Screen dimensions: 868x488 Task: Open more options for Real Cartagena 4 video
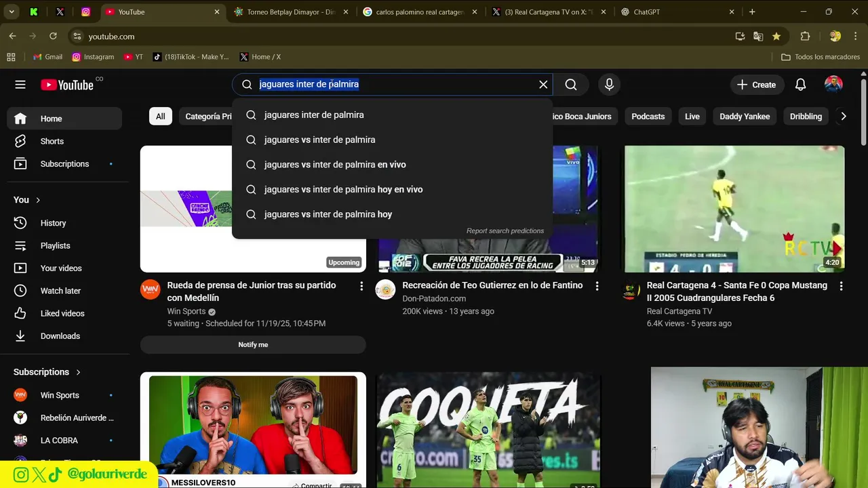841,287
